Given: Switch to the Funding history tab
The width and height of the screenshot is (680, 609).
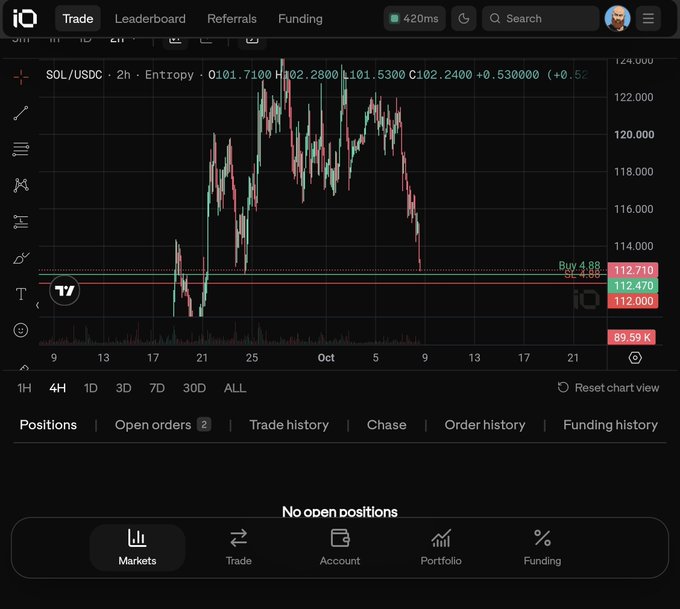Looking at the screenshot, I should [610, 425].
